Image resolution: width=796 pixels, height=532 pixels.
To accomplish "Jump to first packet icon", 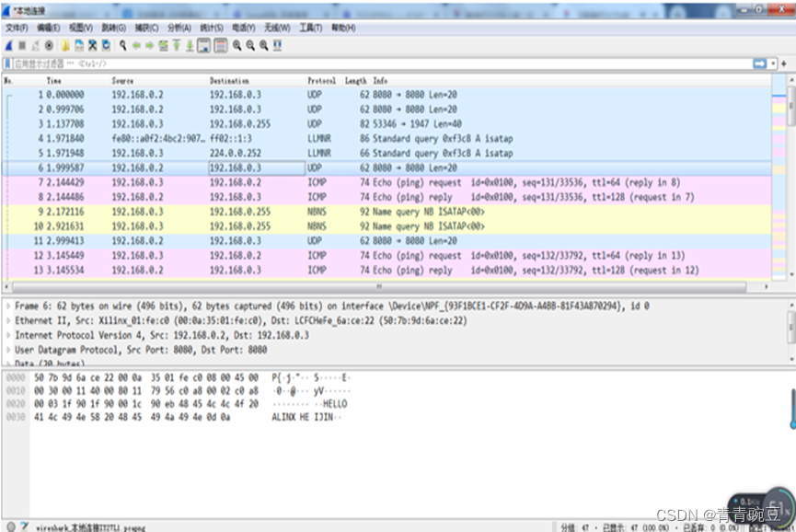I will (x=176, y=46).
